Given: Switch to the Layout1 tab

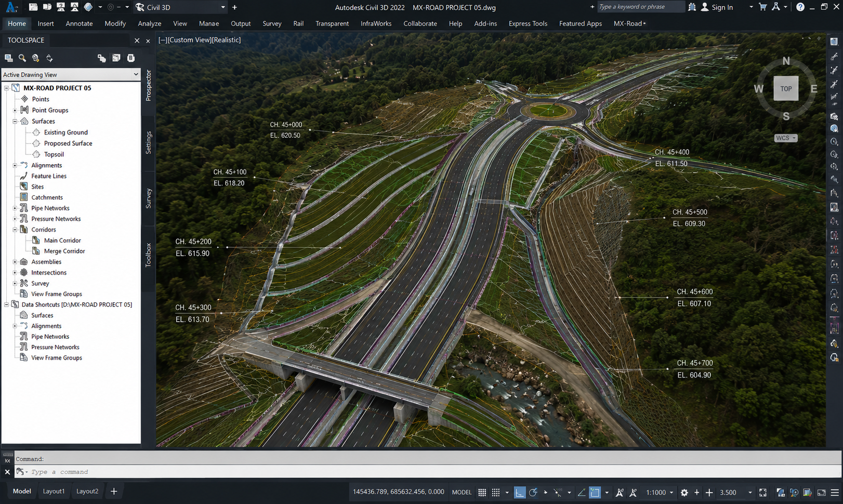Looking at the screenshot, I should [x=54, y=492].
